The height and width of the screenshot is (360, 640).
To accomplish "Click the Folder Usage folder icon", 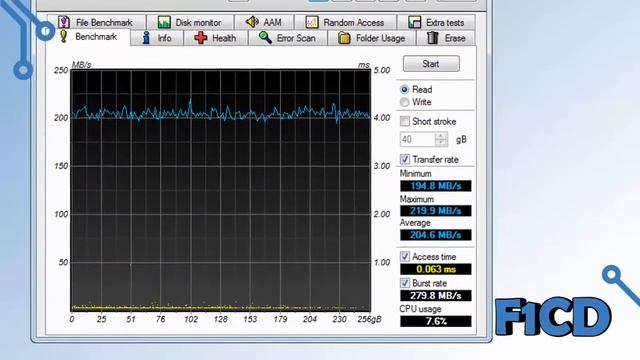I will coord(344,38).
